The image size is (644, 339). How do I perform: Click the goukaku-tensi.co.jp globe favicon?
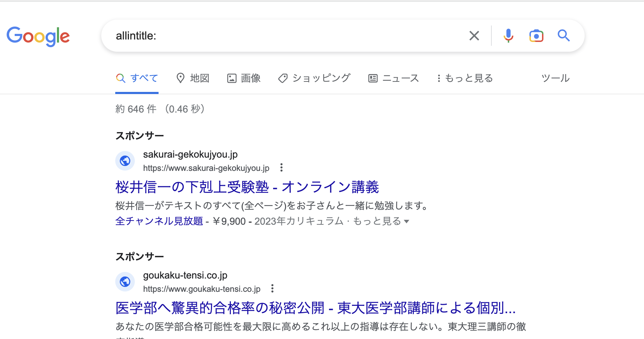(125, 282)
